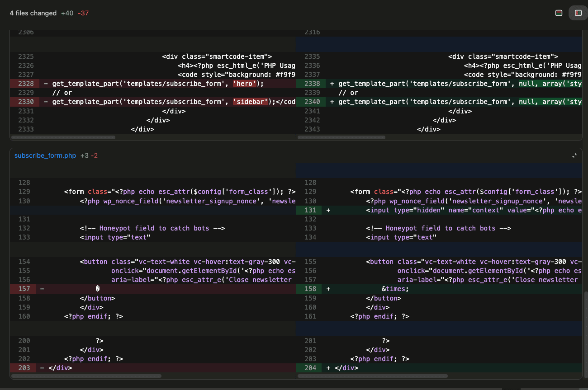This screenshot has height=390, width=588.
Task: Click the '-37' deletions counter
Action: click(x=83, y=13)
